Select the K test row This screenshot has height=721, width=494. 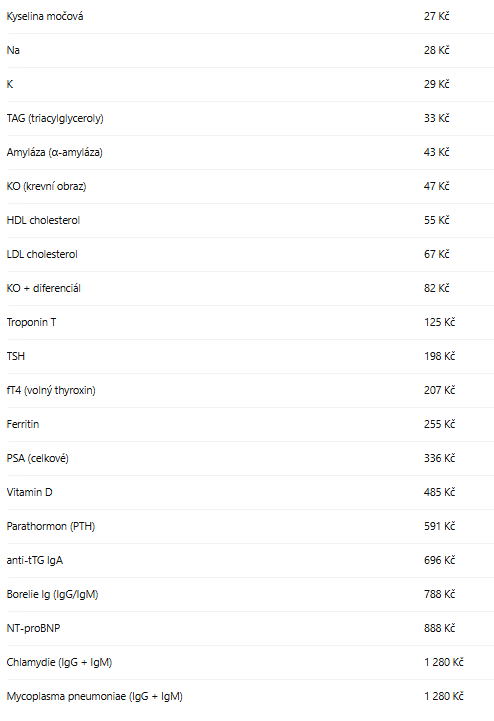250,85
